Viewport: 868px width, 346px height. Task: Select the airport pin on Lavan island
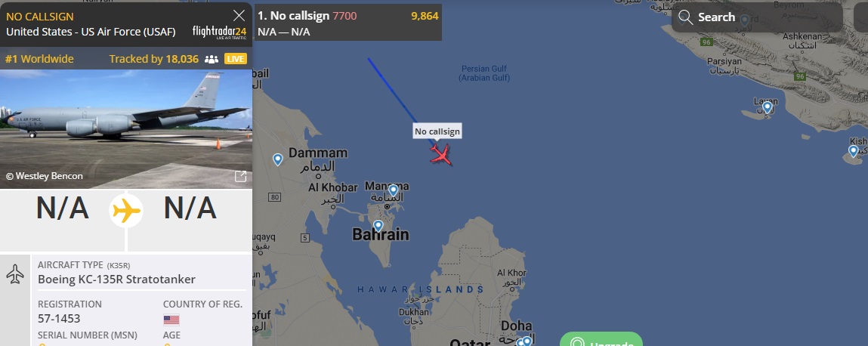pyautogui.click(x=768, y=107)
